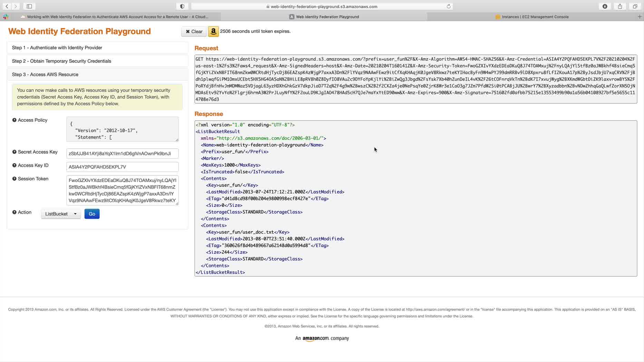Open the ListBucket action dropdown
644x362 pixels.
point(61,214)
